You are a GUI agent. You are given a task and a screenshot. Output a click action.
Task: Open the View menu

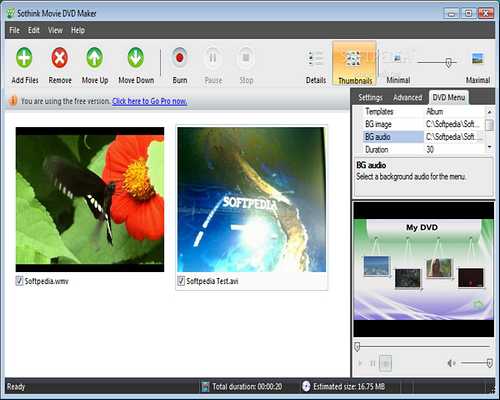tap(55, 30)
